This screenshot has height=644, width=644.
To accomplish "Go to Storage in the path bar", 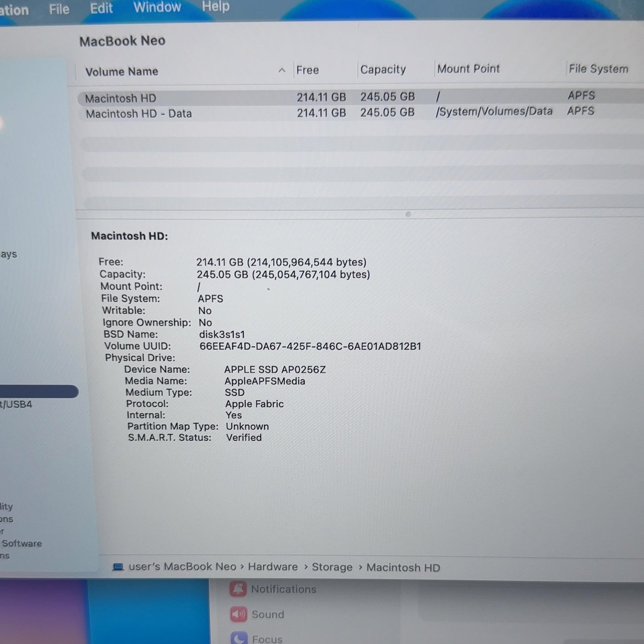I will (x=332, y=567).
